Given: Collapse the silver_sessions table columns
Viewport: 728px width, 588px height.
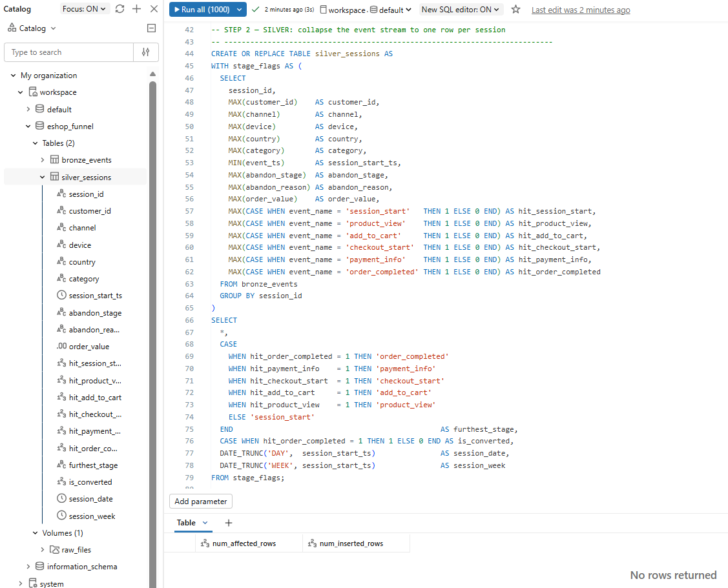Looking at the screenshot, I should pos(42,177).
